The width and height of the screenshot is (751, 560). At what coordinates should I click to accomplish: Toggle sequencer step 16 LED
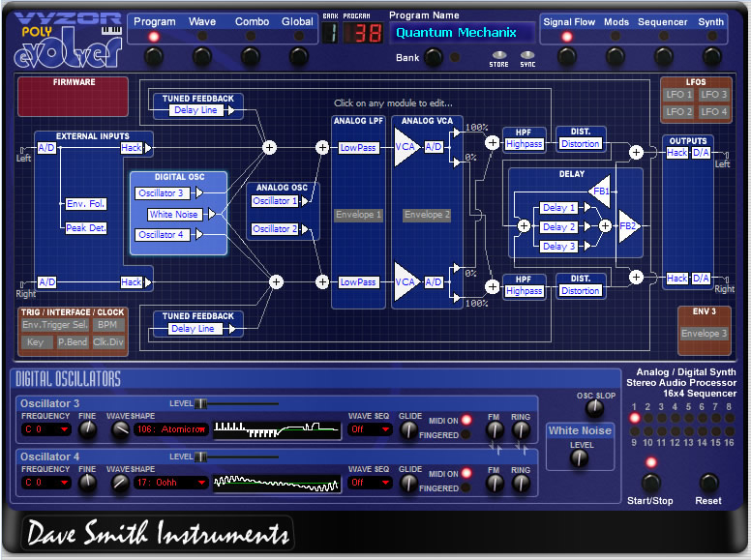729,431
